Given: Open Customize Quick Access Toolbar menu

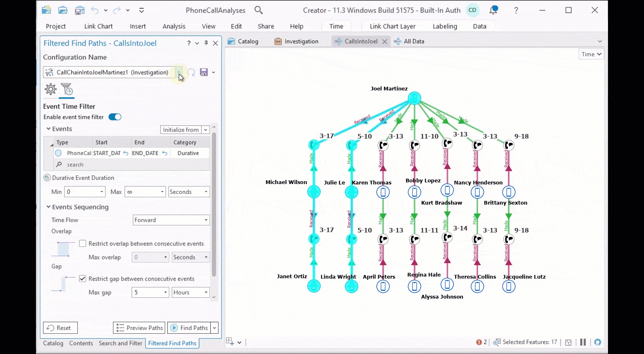Looking at the screenshot, I should (142, 10).
